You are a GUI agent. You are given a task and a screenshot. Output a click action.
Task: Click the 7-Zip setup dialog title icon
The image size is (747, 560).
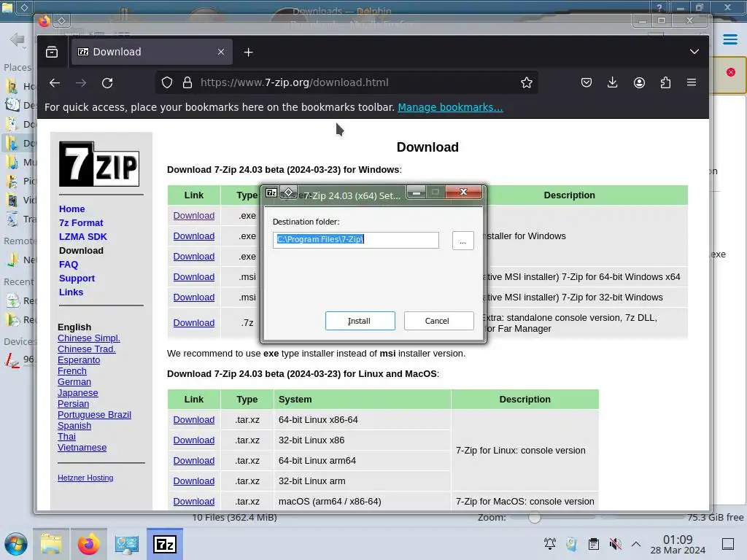[x=271, y=192]
